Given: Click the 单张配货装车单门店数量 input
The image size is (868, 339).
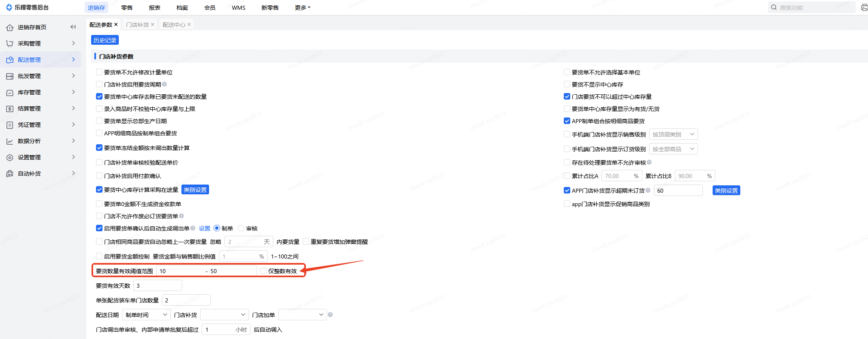Looking at the screenshot, I should pyautogui.click(x=186, y=300).
